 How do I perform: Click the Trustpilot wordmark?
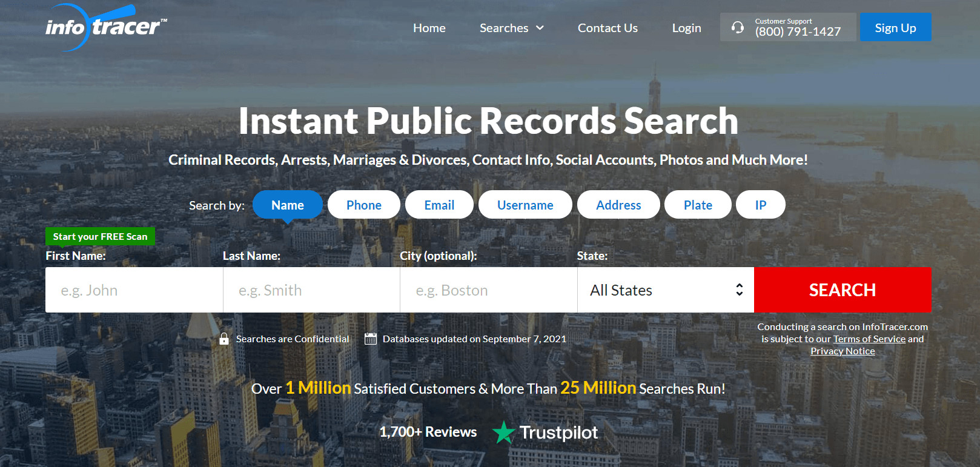click(558, 432)
